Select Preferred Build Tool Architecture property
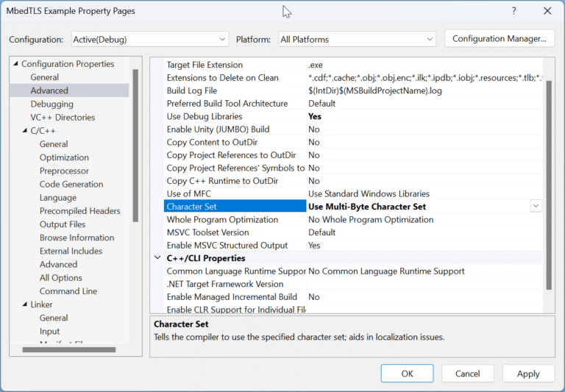 [227, 104]
